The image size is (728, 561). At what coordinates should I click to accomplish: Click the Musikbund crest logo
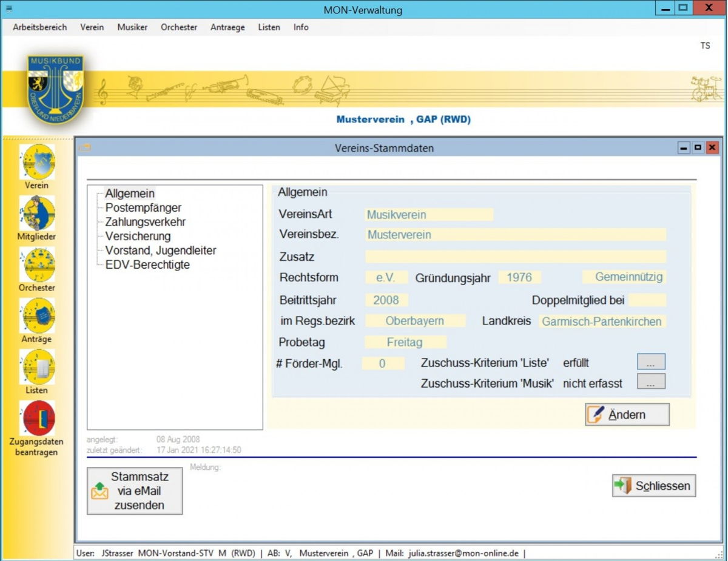55,89
